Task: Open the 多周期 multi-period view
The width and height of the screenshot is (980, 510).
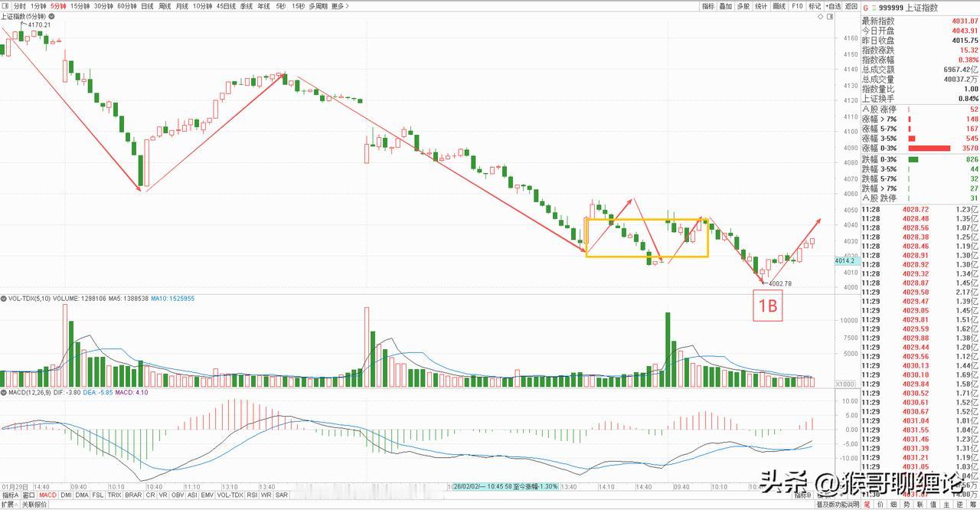Action: 318,6
